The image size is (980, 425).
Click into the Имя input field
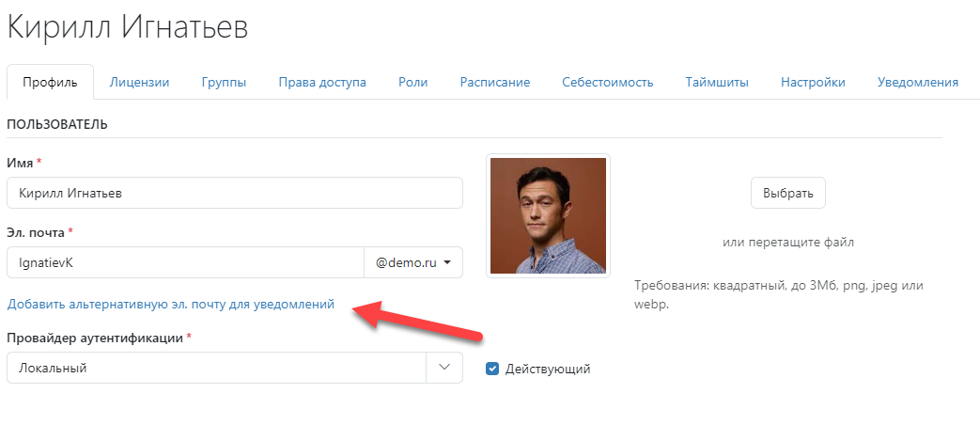tap(234, 193)
